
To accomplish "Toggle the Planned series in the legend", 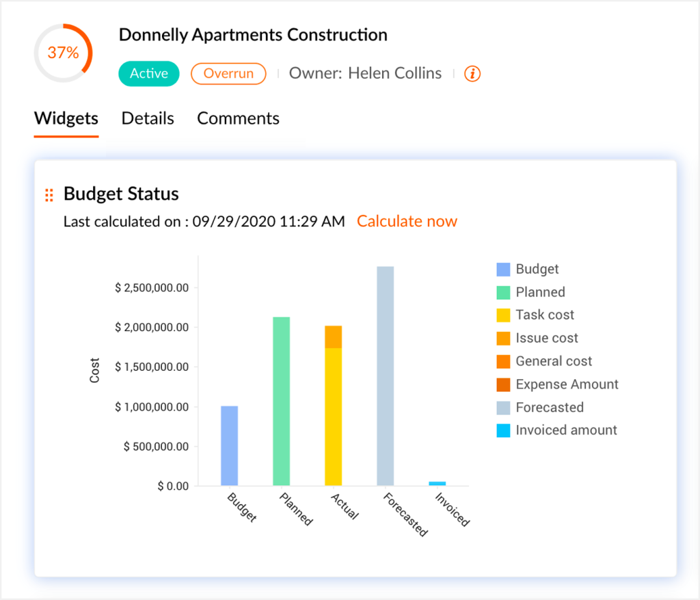I will (502, 291).
